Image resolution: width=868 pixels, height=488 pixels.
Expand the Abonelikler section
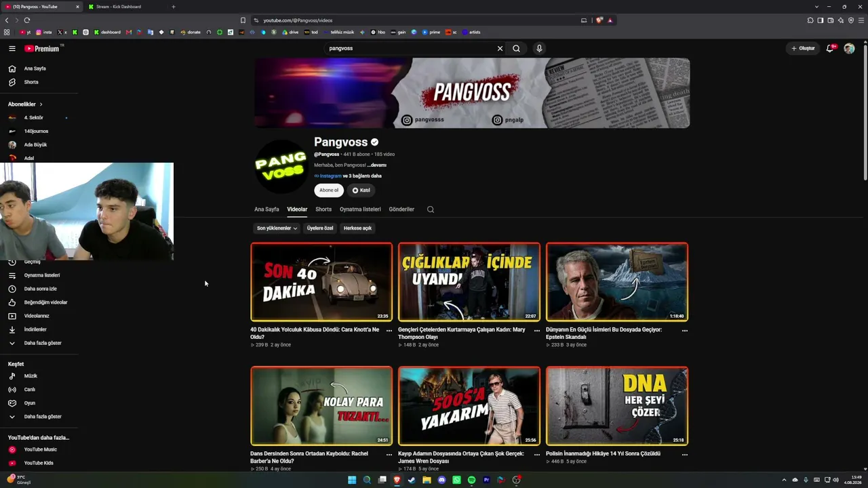[25, 104]
